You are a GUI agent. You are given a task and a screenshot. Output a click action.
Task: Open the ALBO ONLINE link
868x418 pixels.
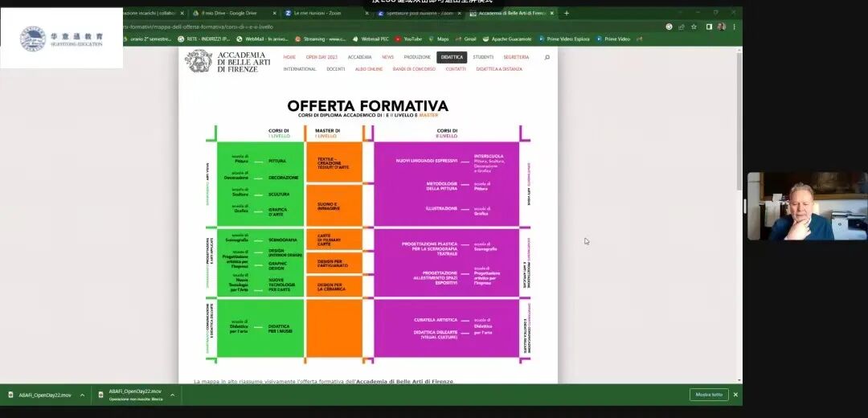tap(369, 69)
